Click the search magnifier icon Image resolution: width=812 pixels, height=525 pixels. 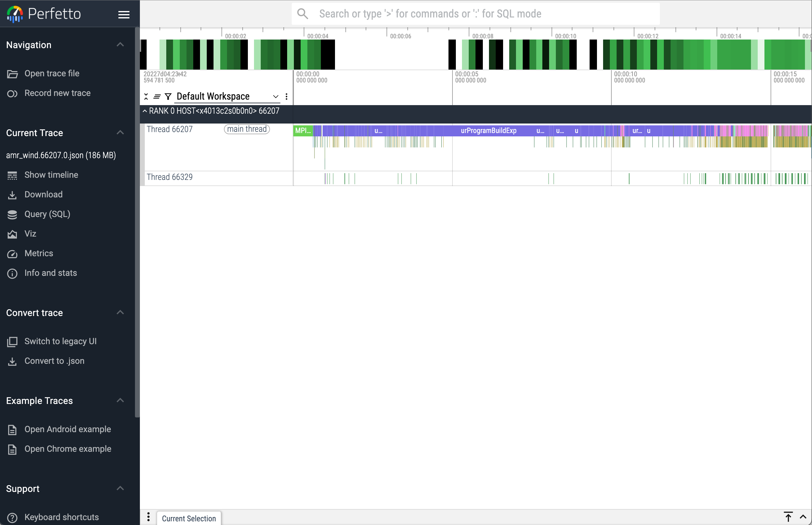point(302,14)
